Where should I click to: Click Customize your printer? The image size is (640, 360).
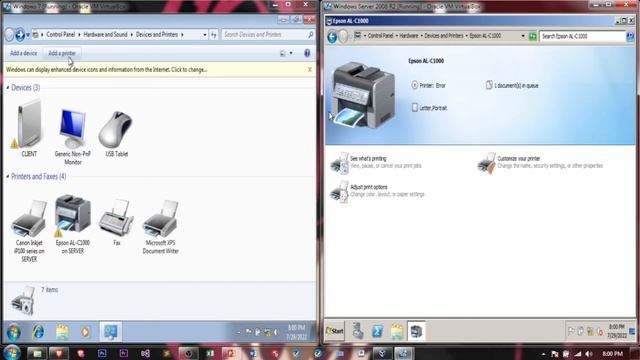click(x=518, y=158)
